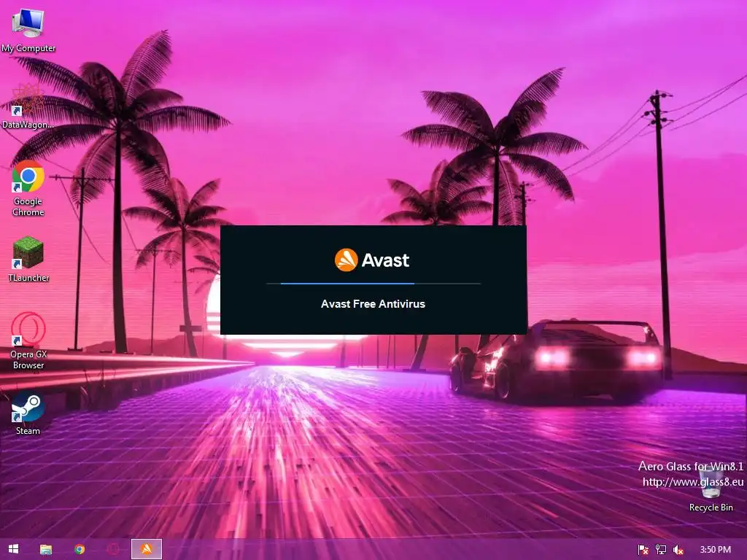
Task: Click the 'My Computer' icon label
Action: click(x=28, y=48)
